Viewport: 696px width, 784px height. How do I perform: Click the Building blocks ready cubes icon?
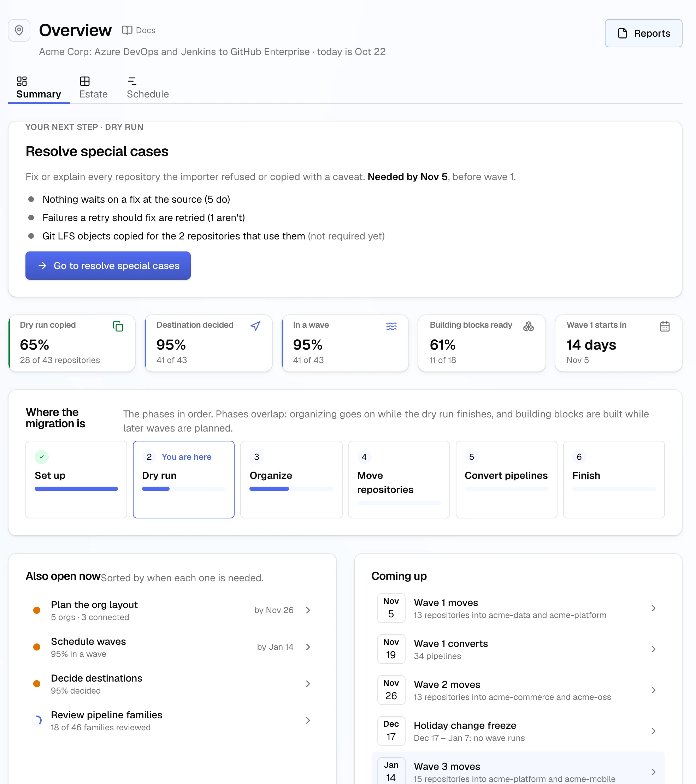tap(528, 326)
